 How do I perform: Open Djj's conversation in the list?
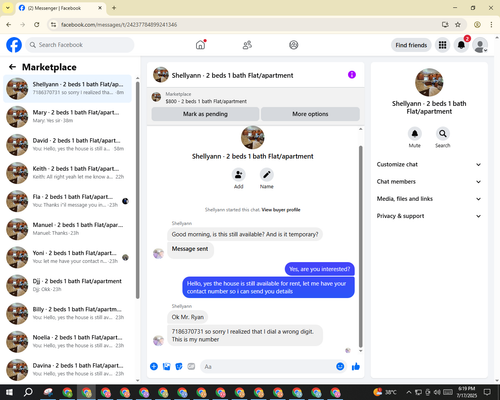coord(68,285)
